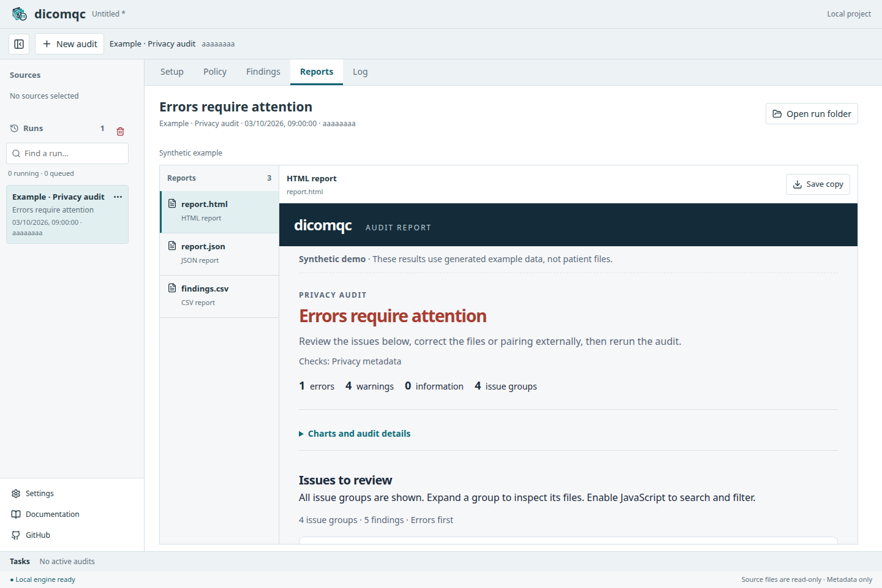Viewport: 882px width, 588px height.
Task: Click the Tasks label in the bottom bar
Action: click(x=20, y=562)
